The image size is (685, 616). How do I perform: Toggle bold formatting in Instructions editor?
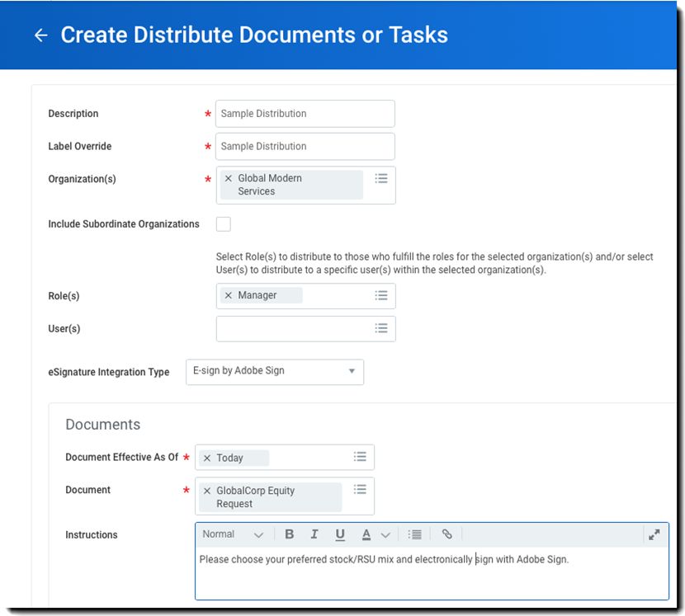pyautogui.click(x=289, y=534)
